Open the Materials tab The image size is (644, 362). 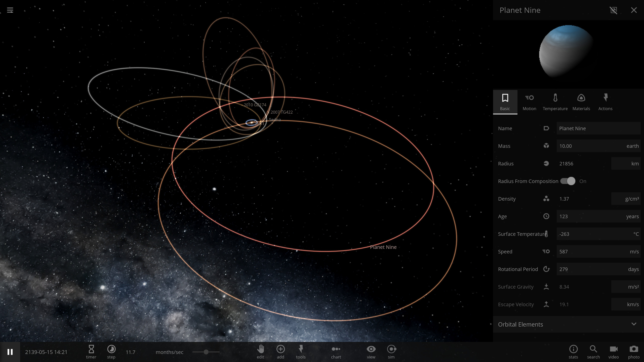[x=581, y=102]
